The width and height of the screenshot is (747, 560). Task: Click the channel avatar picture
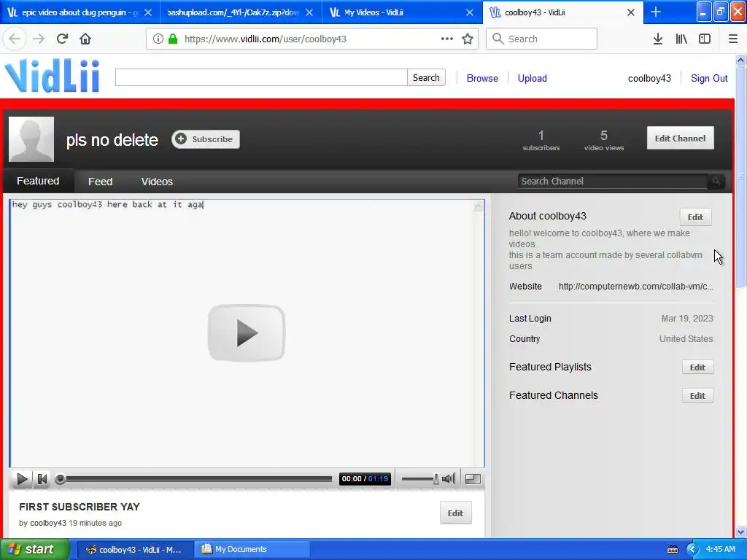(x=31, y=139)
